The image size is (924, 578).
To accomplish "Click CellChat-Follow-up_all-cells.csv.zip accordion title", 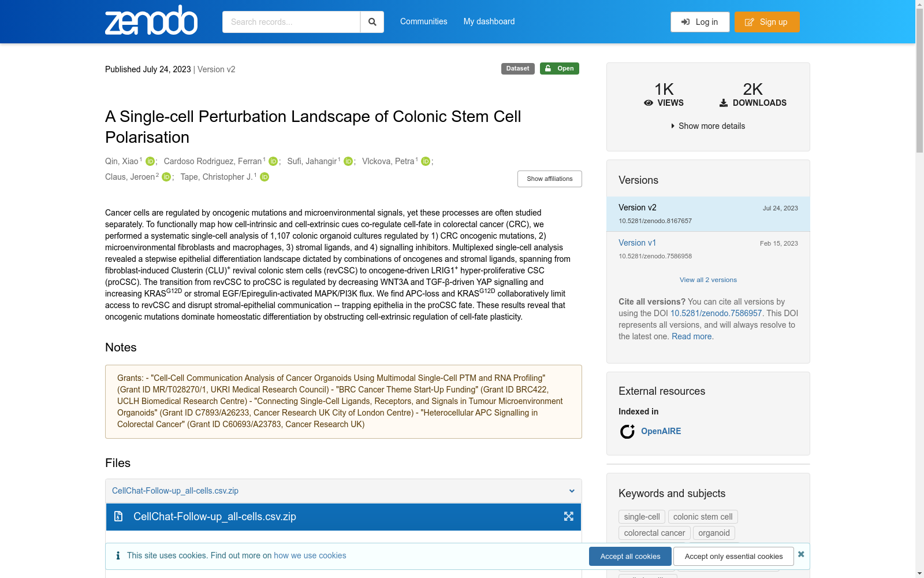I will (175, 491).
